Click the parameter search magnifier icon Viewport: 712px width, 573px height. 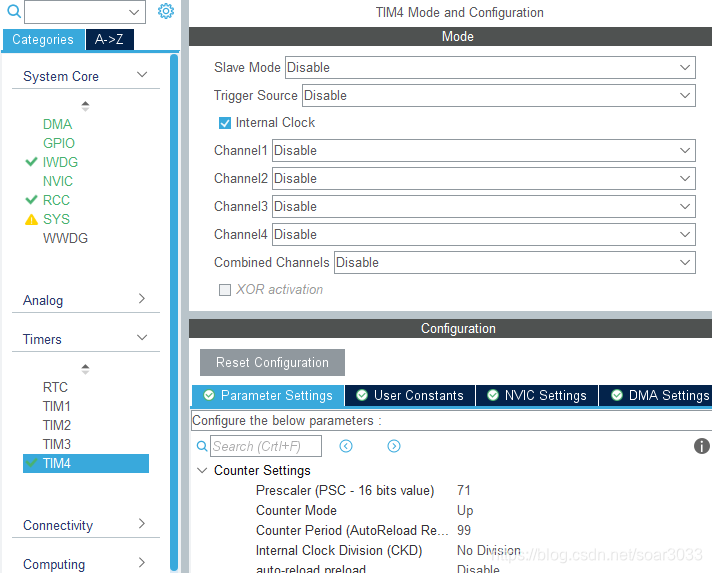click(x=202, y=446)
